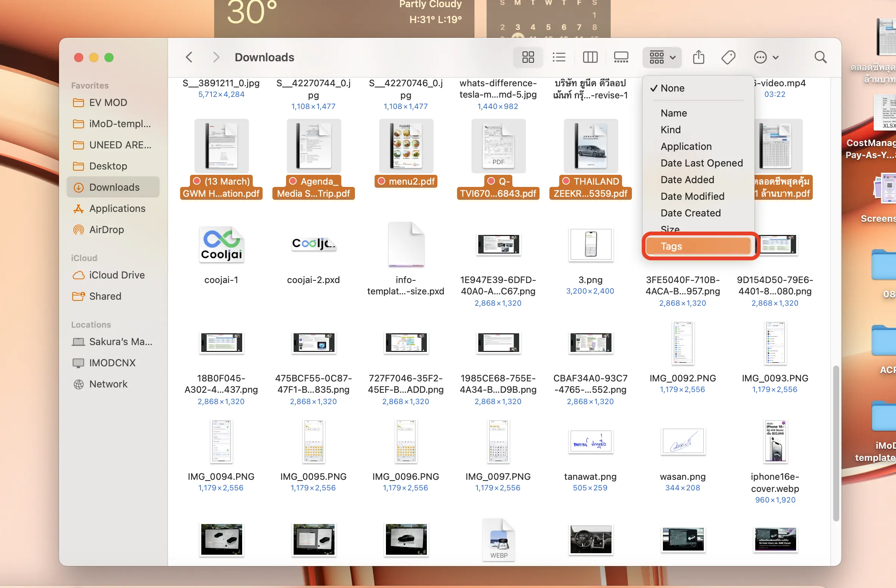The image size is (896, 588).
Task: Open the Group By dropdown button
Action: [x=662, y=58]
